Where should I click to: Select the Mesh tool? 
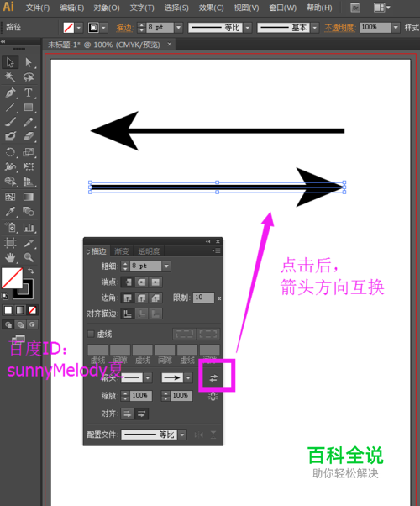click(x=10, y=197)
